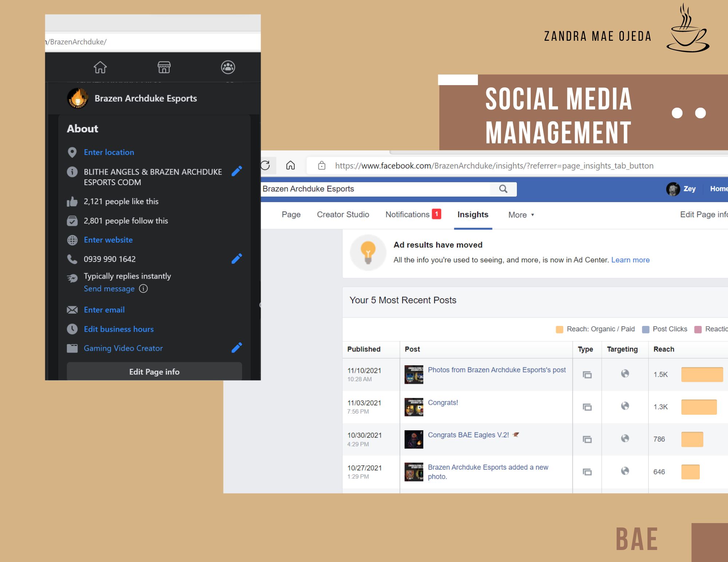
Task: Click the Brazen Archduke Esports search field
Action: 375,189
